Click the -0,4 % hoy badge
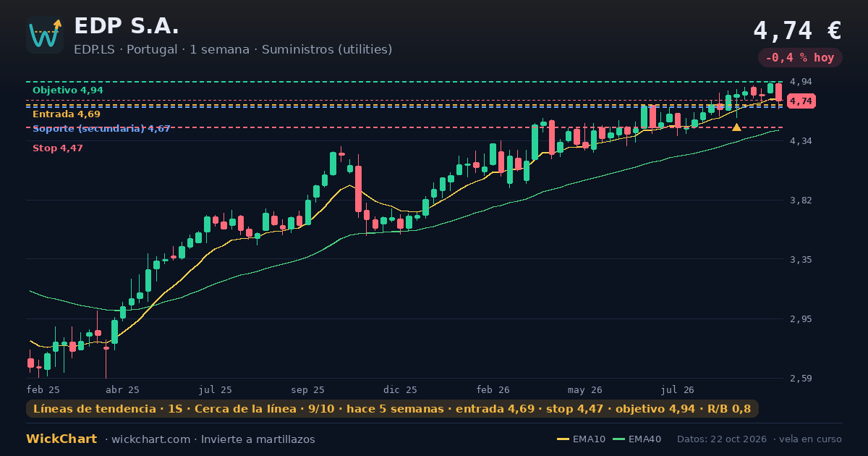This screenshot has width=868, height=456. (800, 57)
